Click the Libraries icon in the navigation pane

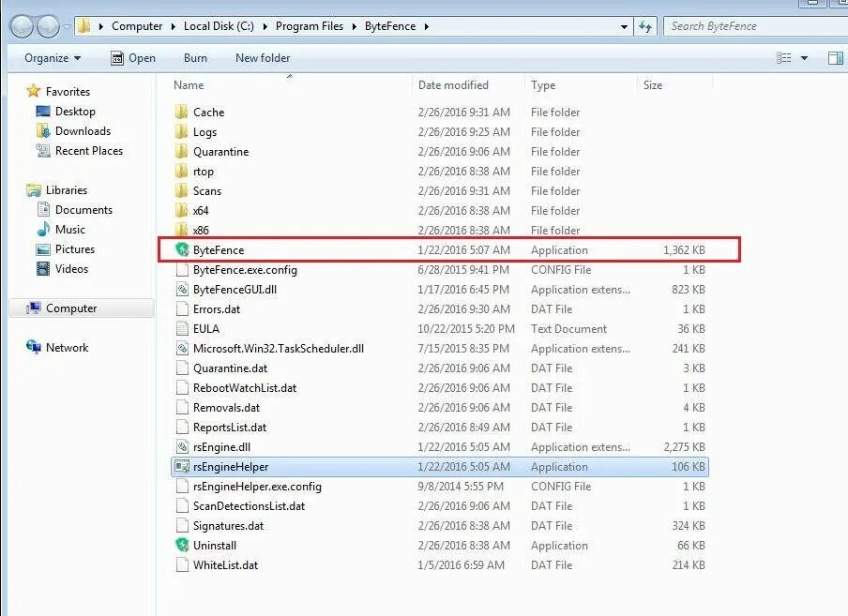coord(34,189)
